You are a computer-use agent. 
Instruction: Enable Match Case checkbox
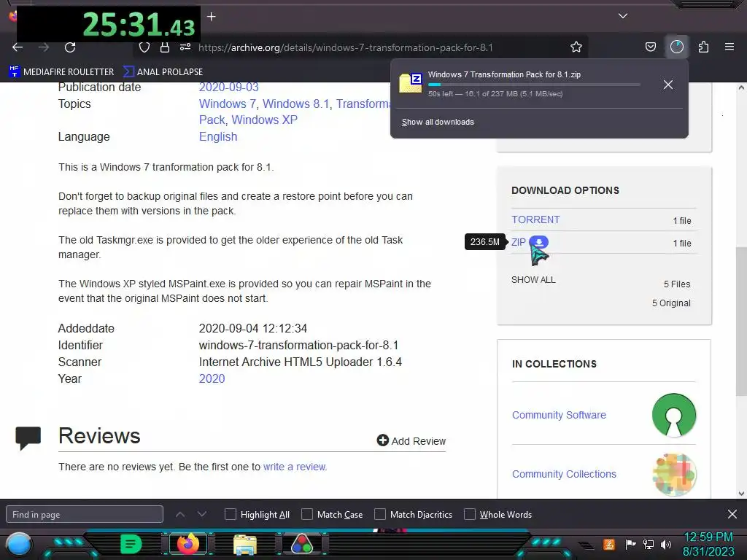click(307, 514)
